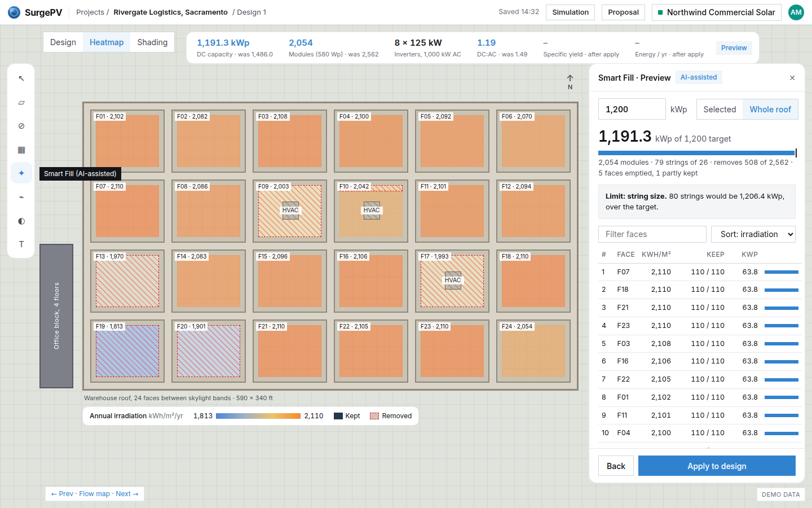Switch scope to Whole roof
This screenshot has width=812, height=508.
tap(770, 110)
